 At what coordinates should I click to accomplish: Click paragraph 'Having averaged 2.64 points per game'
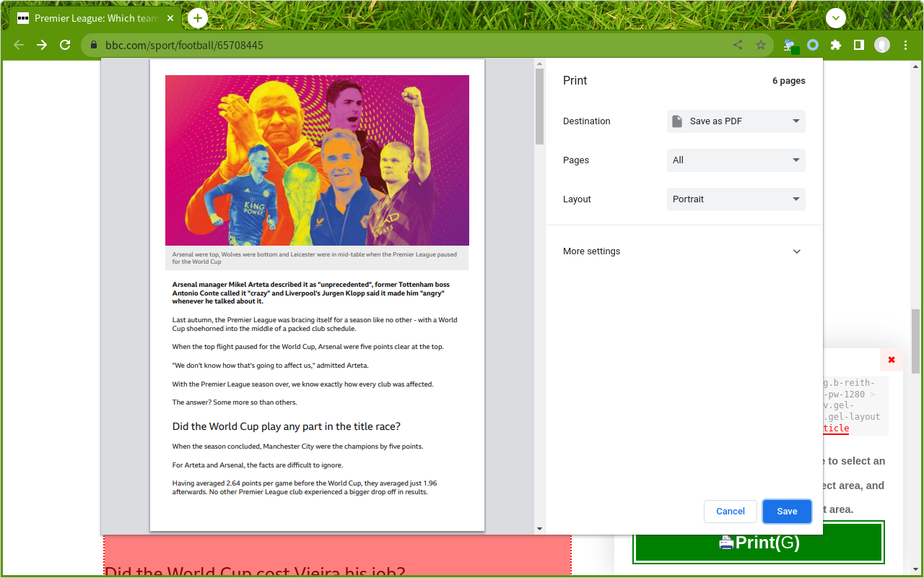305,488
